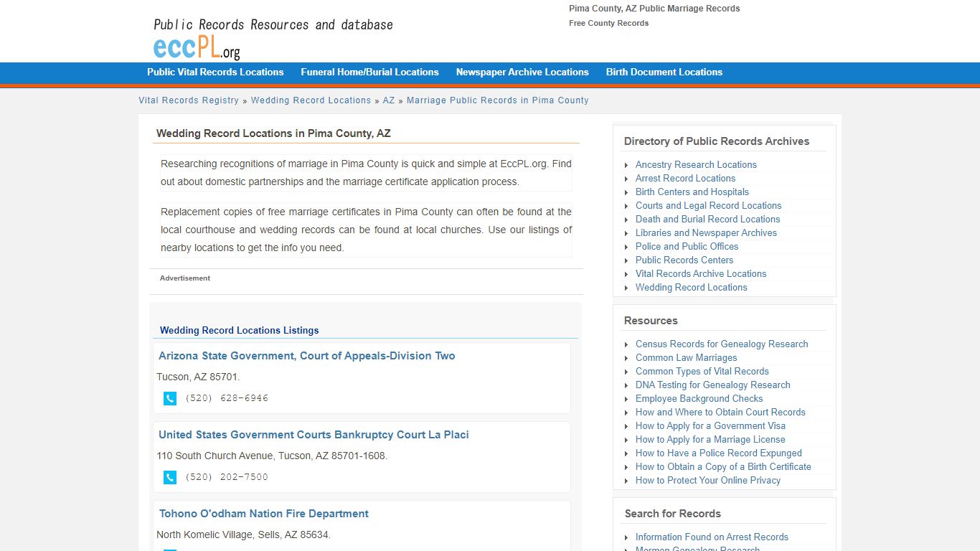980x551 pixels.
Task: Open Birth Centers and Hospitals link
Action: tap(692, 192)
